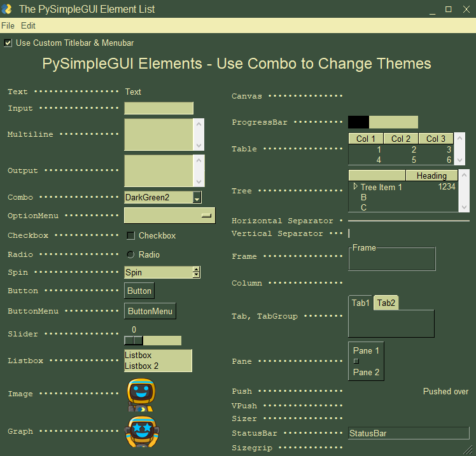Decrease Spin value with down arrow
The width and height of the screenshot is (476, 456).
(x=197, y=275)
